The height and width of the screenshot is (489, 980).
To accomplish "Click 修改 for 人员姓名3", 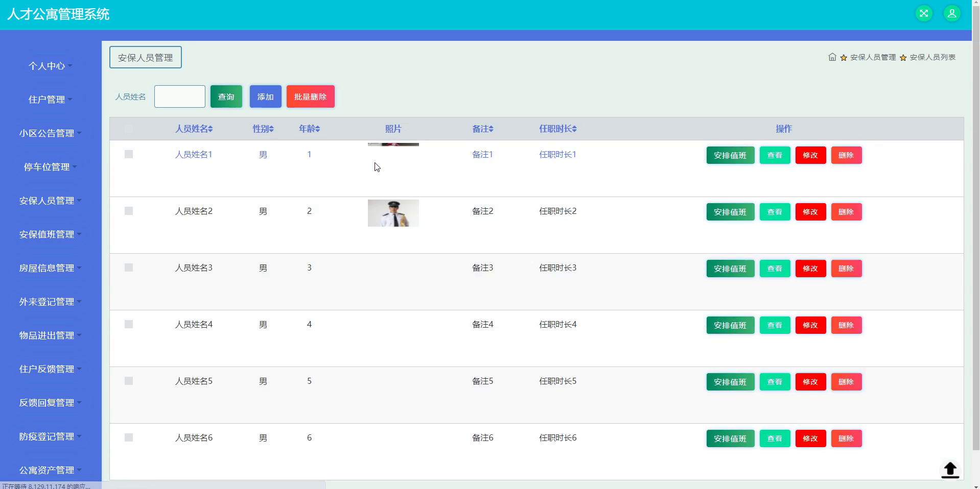I will click(811, 268).
